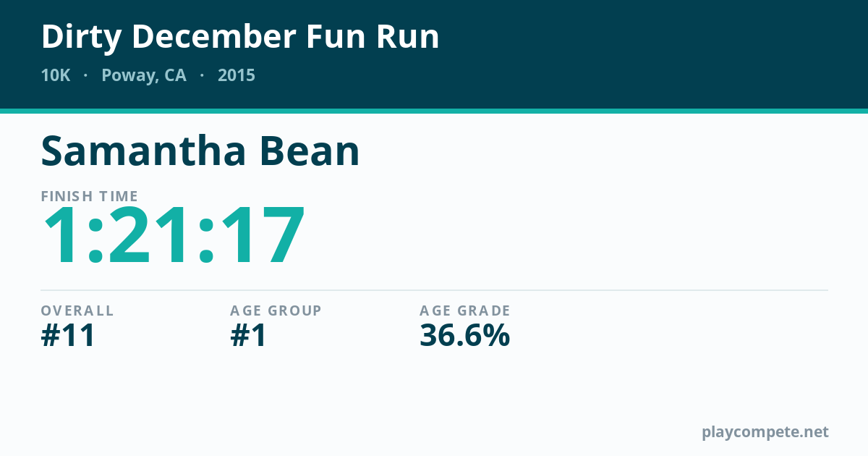Select the 36.6% age grade value
The height and width of the screenshot is (456, 868).
point(465,336)
